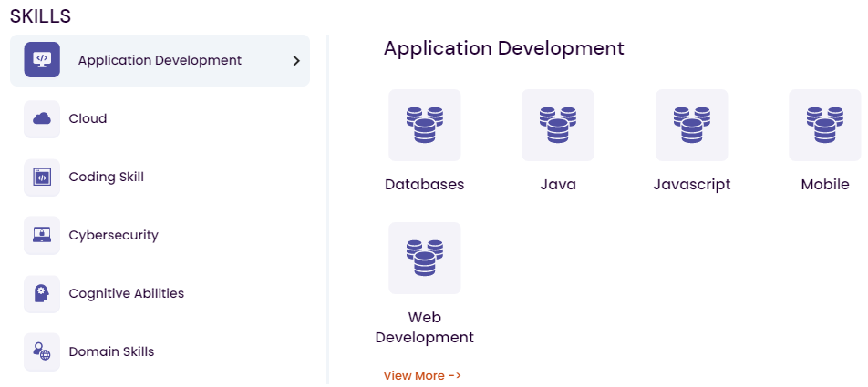Click the Cybersecurity laptop lock icon
The image size is (868, 387).
[x=42, y=235]
